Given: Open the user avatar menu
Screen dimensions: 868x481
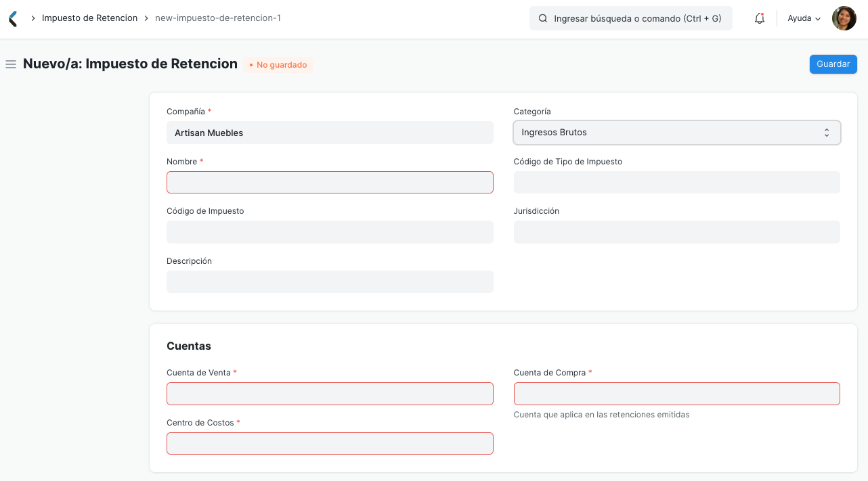Looking at the screenshot, I should (x=844, y=18).
